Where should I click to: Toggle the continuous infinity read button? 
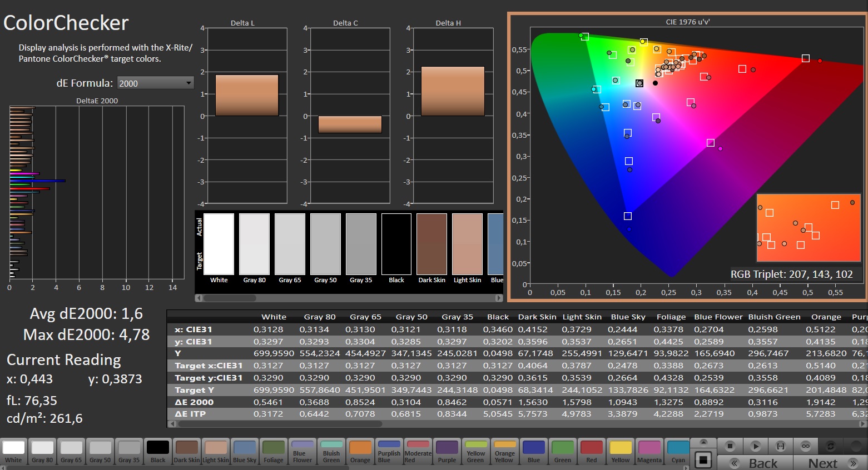[x=805, y=446]
